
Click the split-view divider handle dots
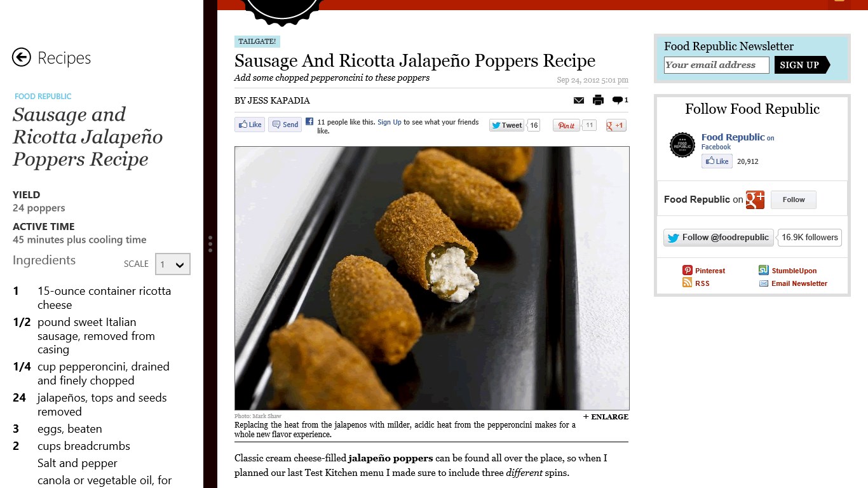click(210, 244)
